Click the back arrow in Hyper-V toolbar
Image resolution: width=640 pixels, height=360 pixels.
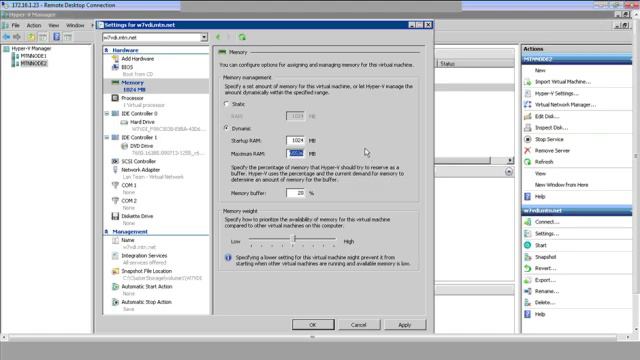point(7,37)
